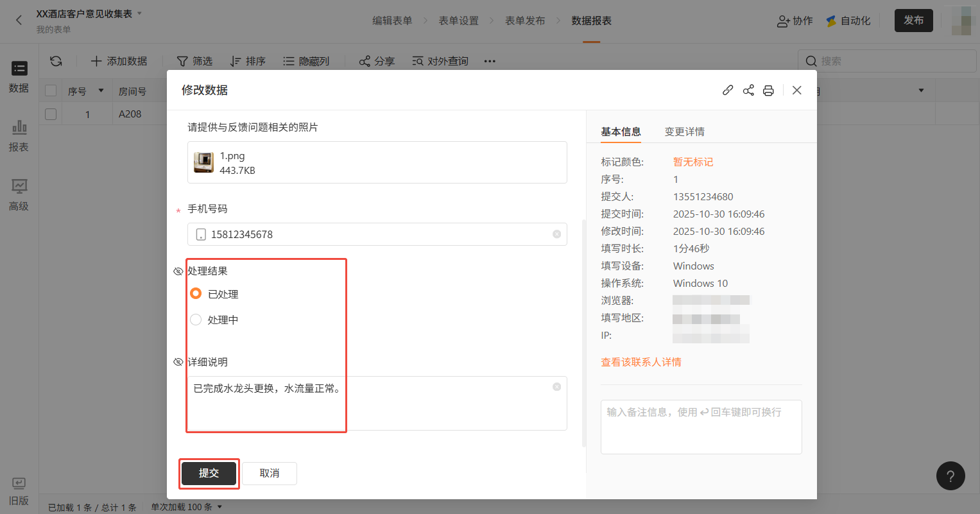Toggle the eye icon beside 处理结果
980x514 pixels.
pyautogui.click(x=178, y=271)
